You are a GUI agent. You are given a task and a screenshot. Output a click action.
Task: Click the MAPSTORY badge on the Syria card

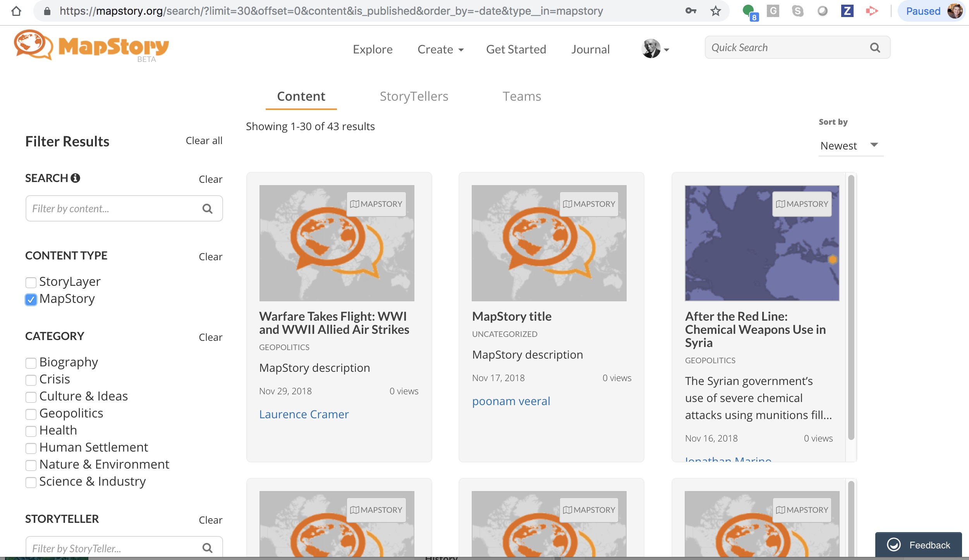[801, 204]
